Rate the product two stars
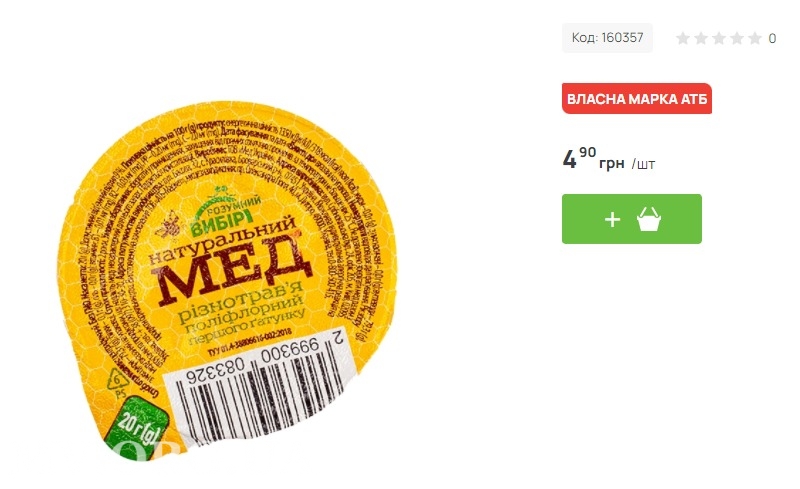The height and width of the screenshot is (489, 800). [701, 38]
